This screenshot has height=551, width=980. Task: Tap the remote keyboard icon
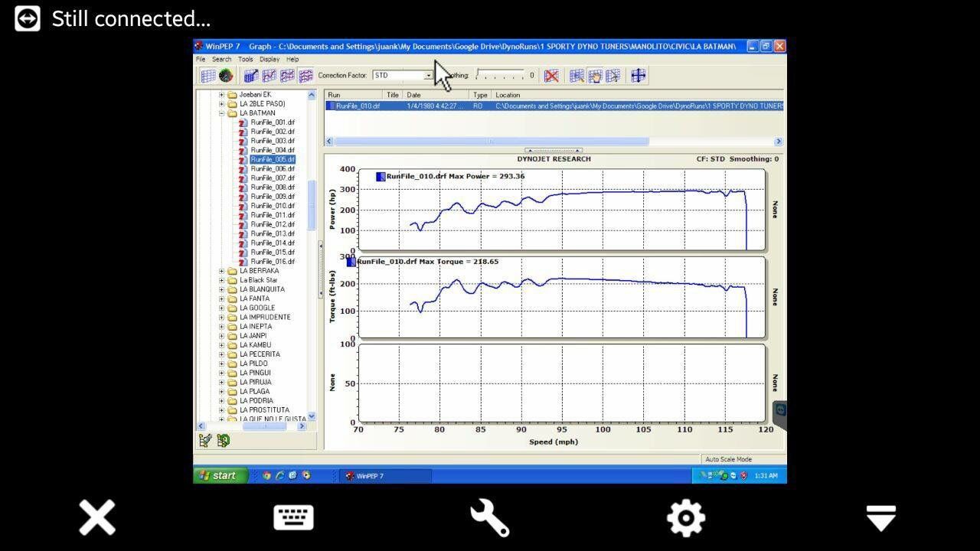[293, 518]
